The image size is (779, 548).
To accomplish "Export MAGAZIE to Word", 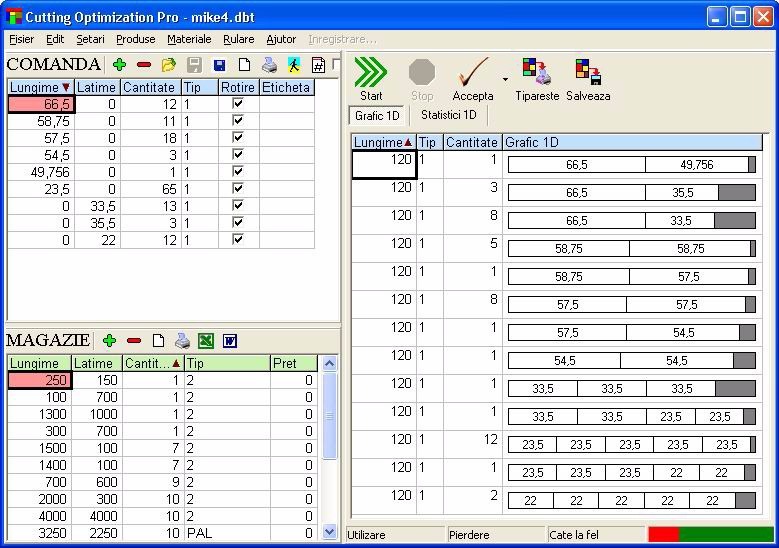I will click(x=230, y=341).
